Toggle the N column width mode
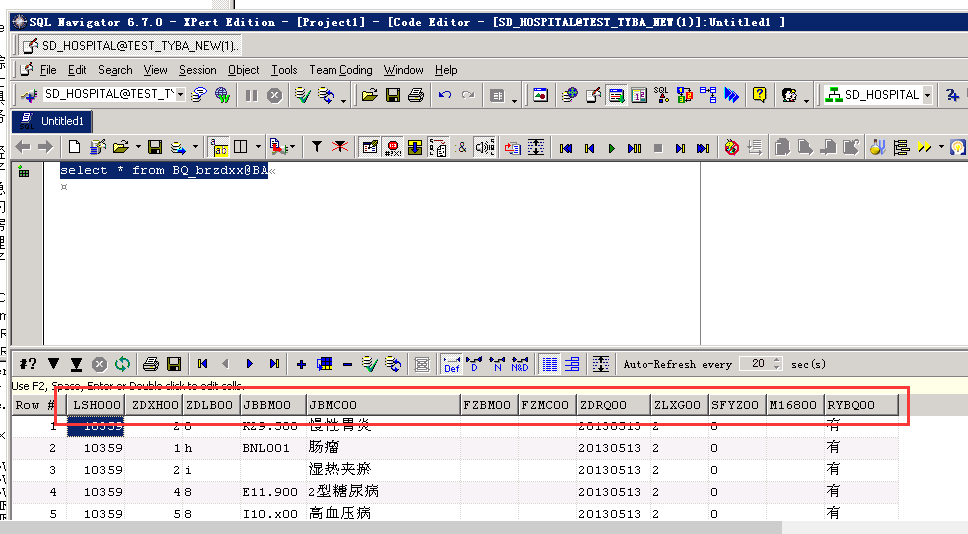Screen dimensions: 968x534 [x=497, y=364]
